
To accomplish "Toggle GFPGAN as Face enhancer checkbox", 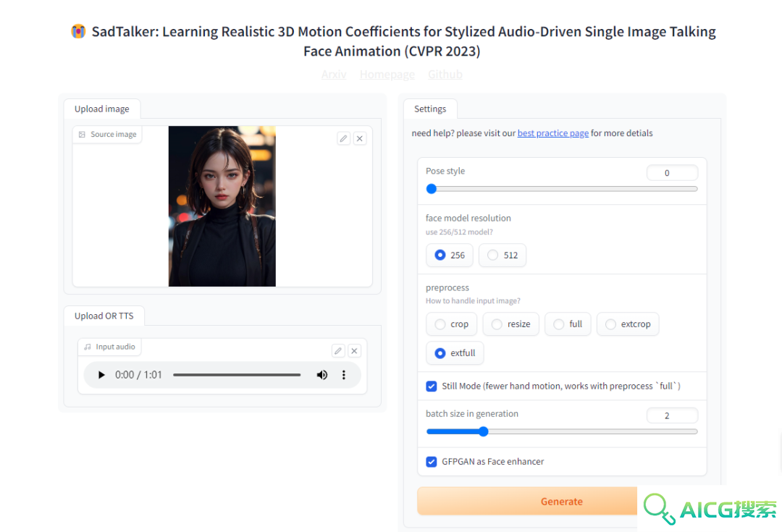I will coord(432,462).
